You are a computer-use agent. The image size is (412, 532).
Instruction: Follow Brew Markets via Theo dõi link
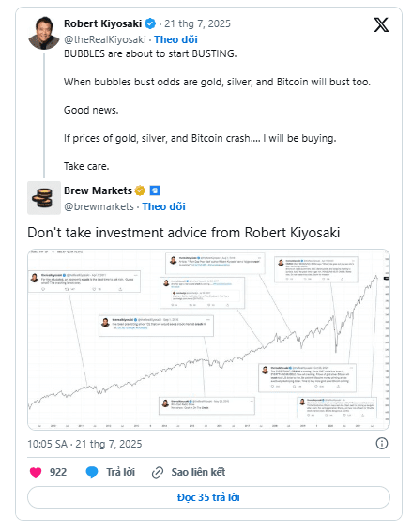(163, 206)
